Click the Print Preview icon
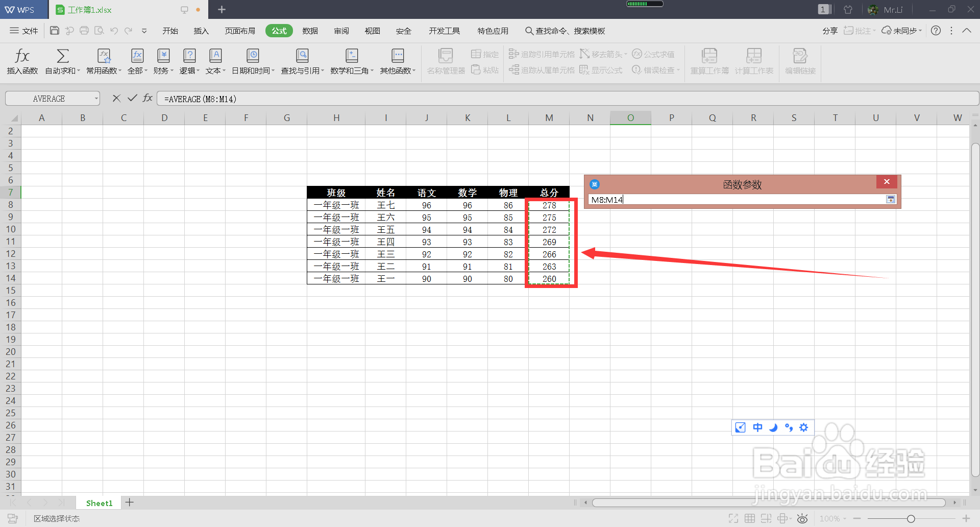The image size is (980, 527). coord(99,31)
